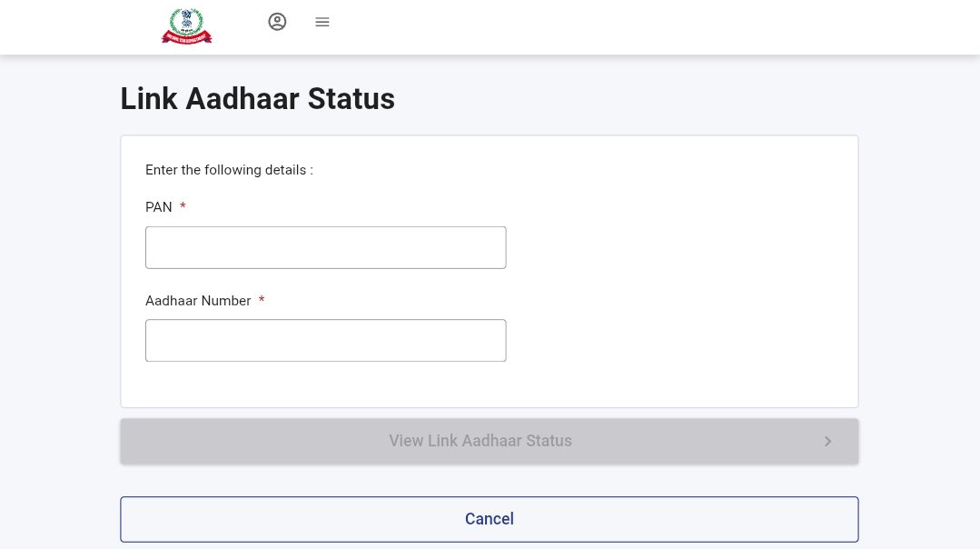Focus the Aadhaar Number input field
The height and width of the screenshot is (549, 980).
point(325,340)
